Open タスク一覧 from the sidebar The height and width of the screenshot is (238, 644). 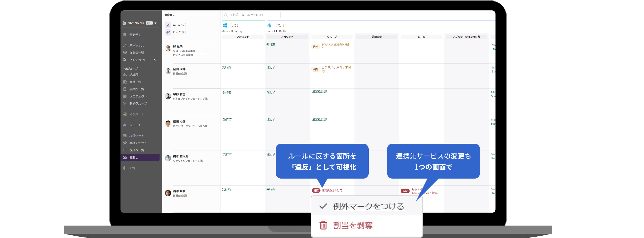(125, 150)
